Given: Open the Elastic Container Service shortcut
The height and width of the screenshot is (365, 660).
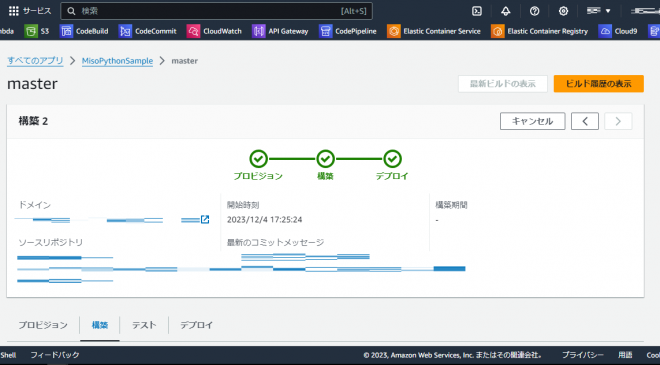Looking at the screenshot, I should pyautogui.click(x=434, y=31).
